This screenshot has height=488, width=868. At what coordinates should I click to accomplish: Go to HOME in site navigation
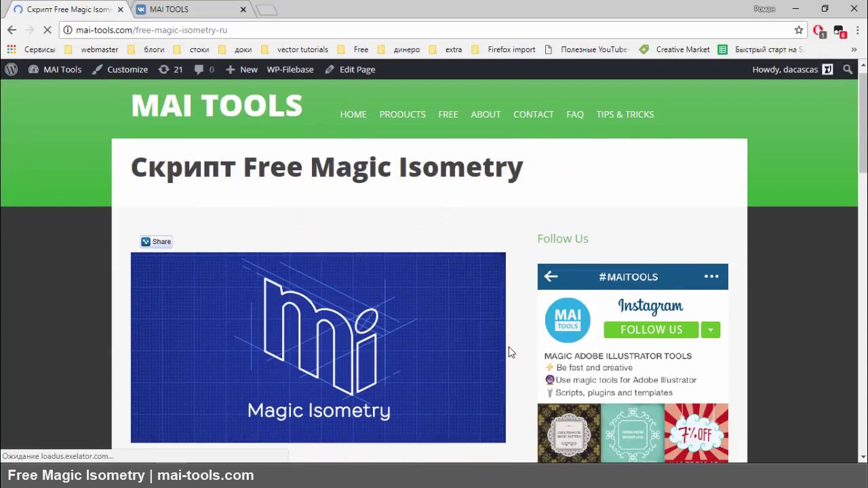[353, 115]
